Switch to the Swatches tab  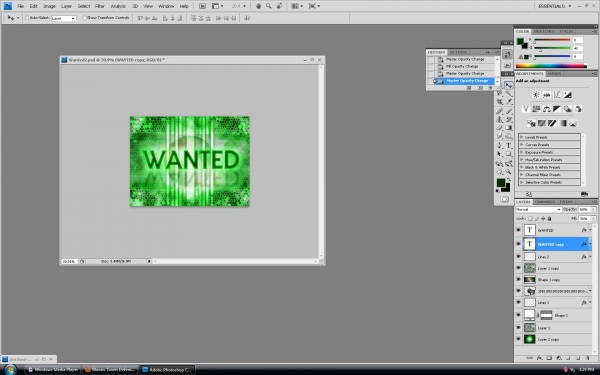point(544,31)
